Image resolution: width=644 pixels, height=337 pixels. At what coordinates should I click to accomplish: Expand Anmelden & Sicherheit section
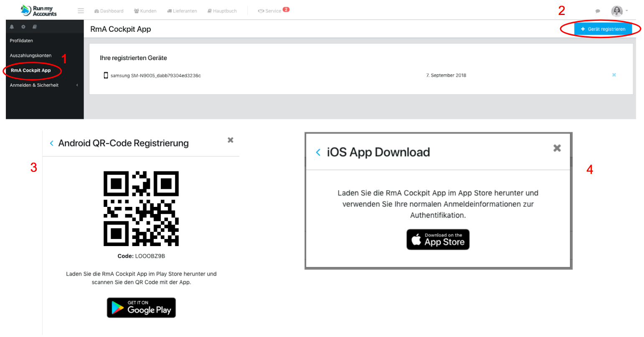pyautogui.click(x=45, y=85)
